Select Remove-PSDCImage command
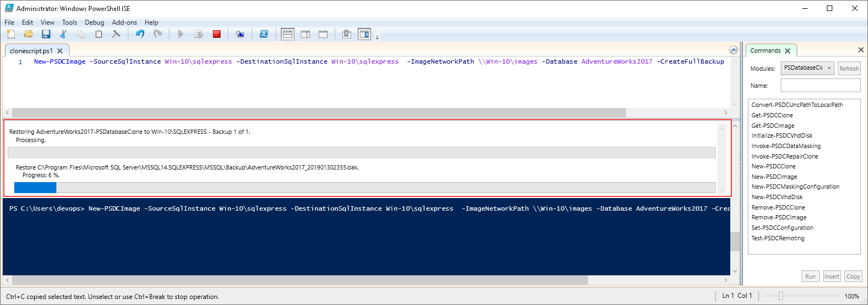Viewport: 868px width, 305px height. coord(779,217)
